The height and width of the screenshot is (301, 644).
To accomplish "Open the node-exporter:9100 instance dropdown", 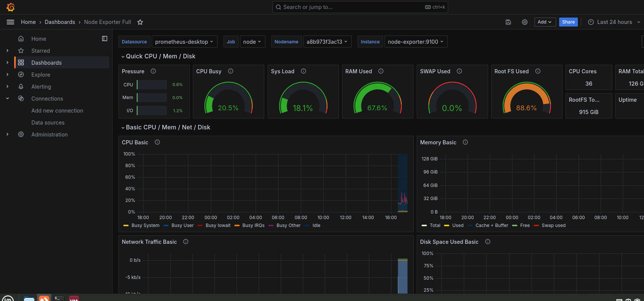I will pyautogui.click(x=416, y=42).
